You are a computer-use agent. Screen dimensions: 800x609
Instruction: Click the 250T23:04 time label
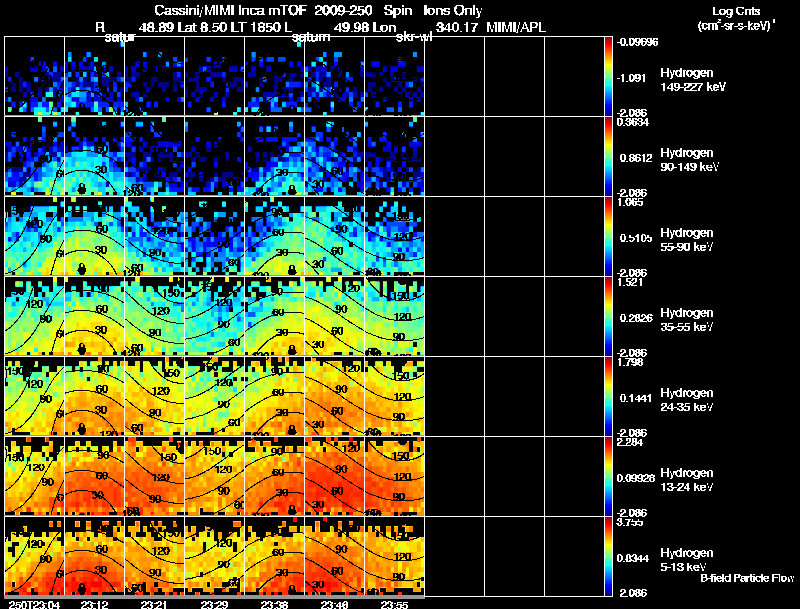[x=34, y=604]
